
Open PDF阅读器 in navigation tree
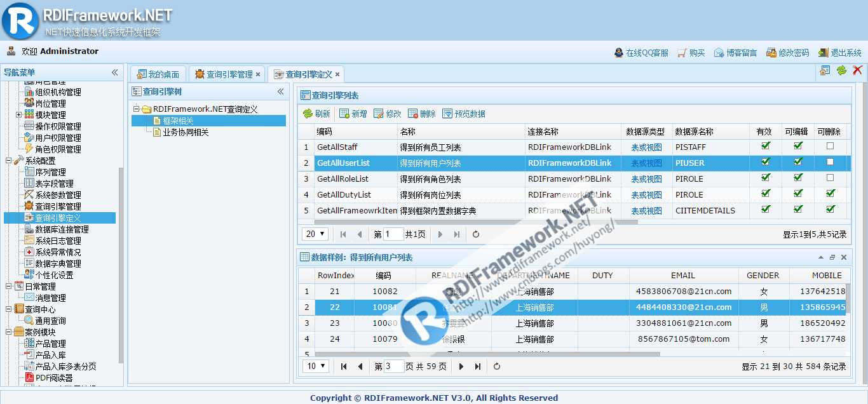(x=54, y=378)
